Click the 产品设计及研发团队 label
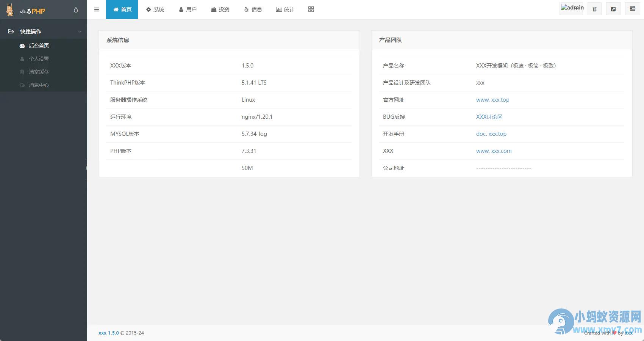Image resolution: width=644 pixels, height=341 pixels. click(x=406, y=83)
